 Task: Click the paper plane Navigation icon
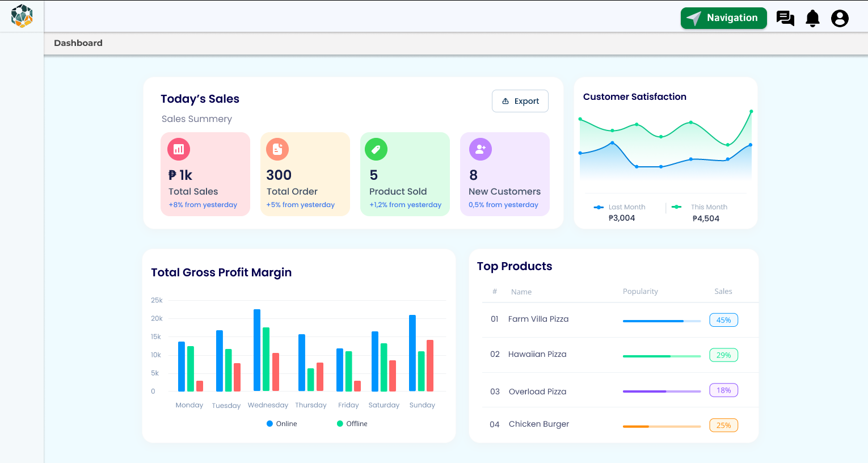tap(694, 18)
